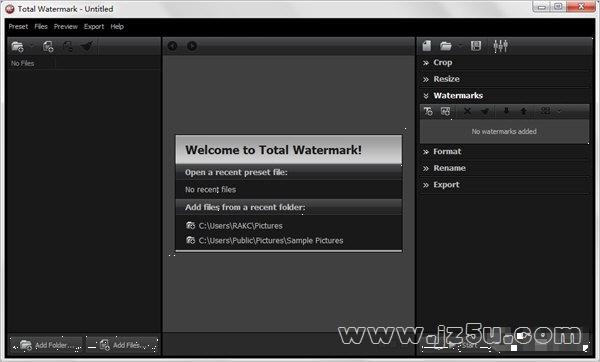
Task: Add an image watermark icon
Action: (445, 111)
